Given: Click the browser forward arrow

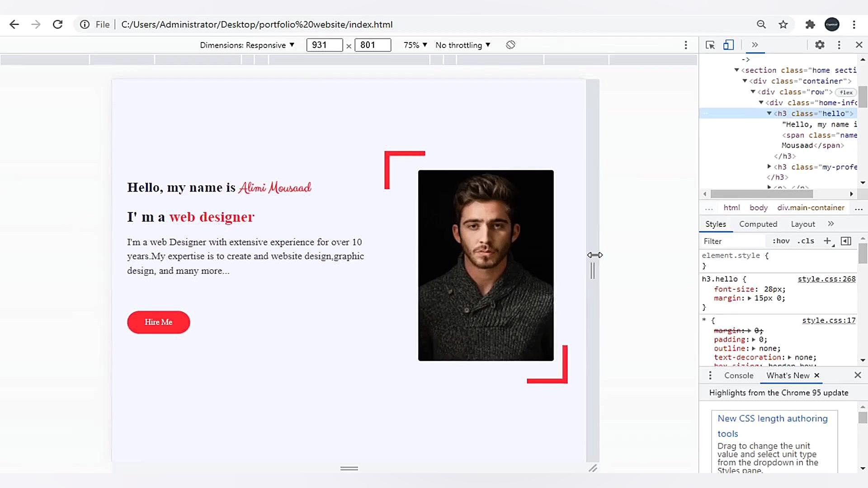Looking at the screenshot, I should 36,24.
